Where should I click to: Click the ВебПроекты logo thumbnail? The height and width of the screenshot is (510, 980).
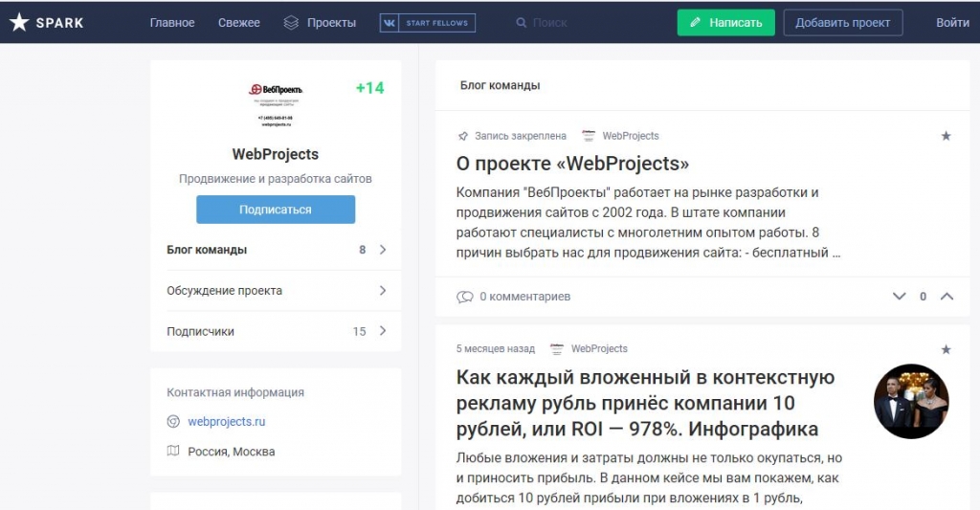(276, 105)
